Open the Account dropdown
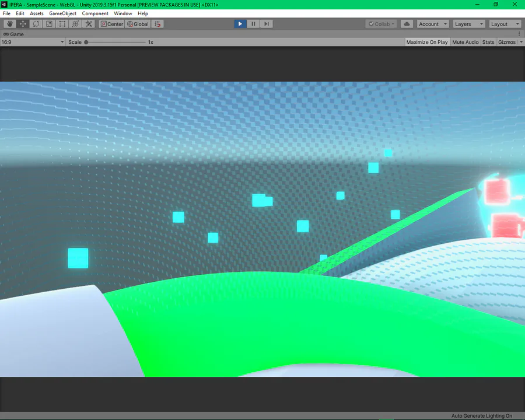Viewport: 525px width, 420px height. 433,24
